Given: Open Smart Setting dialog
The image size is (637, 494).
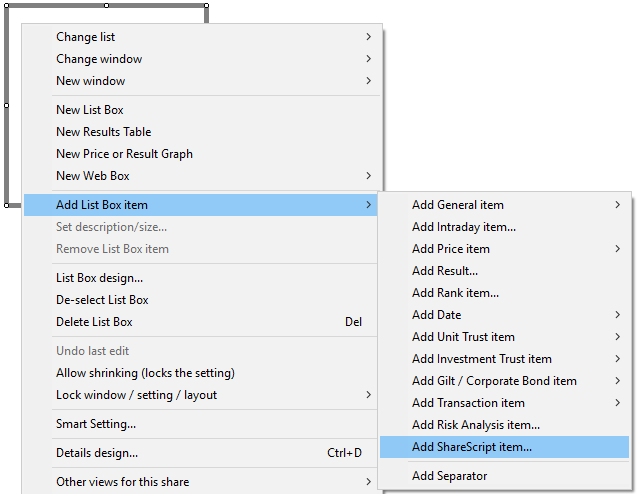Looking at the screenshot, I should tap(96, 424).
